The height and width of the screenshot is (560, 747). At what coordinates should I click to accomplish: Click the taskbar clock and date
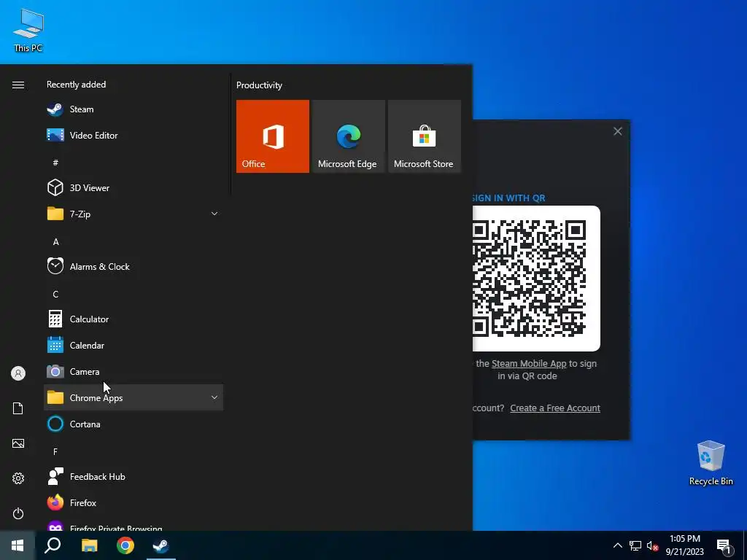684,545
